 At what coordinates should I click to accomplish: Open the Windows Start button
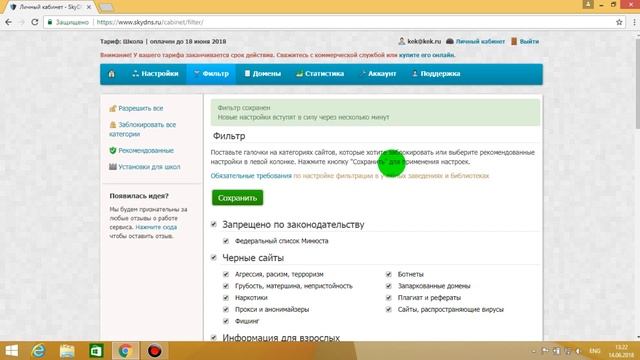pyautogui.click(x=11, y=351)
